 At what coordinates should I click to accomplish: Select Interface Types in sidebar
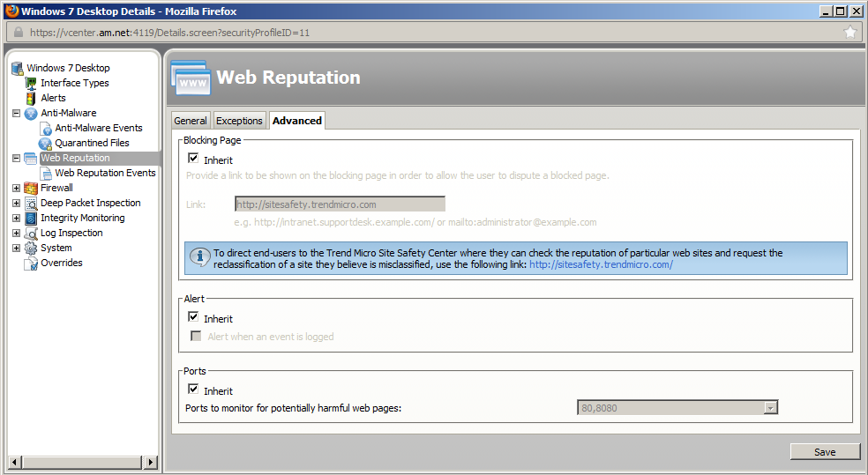(75, 83)
